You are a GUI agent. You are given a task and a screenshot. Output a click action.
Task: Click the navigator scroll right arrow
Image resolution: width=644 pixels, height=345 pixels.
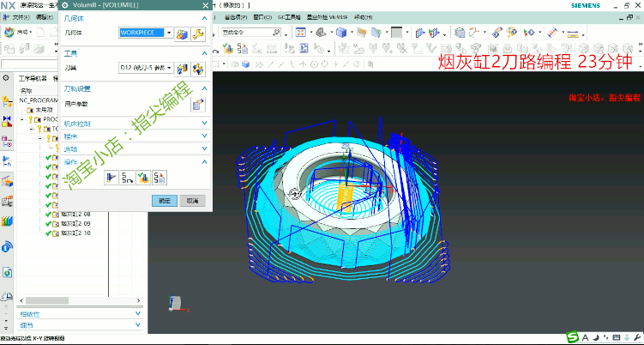coord(139,300)
